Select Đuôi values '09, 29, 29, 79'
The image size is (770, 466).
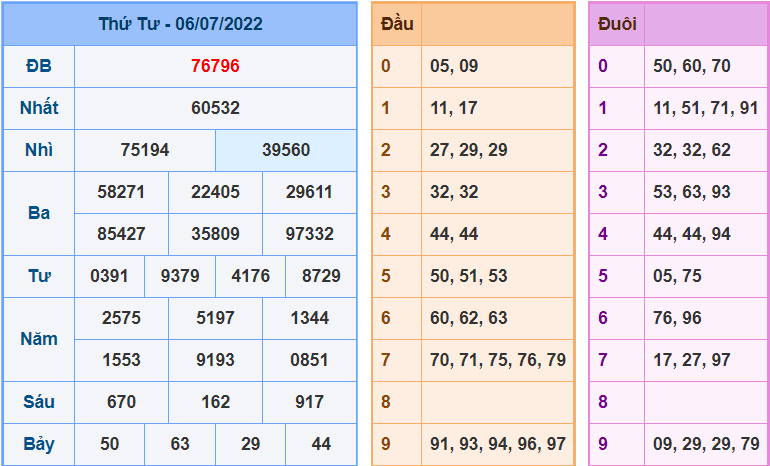pos(706,444)
